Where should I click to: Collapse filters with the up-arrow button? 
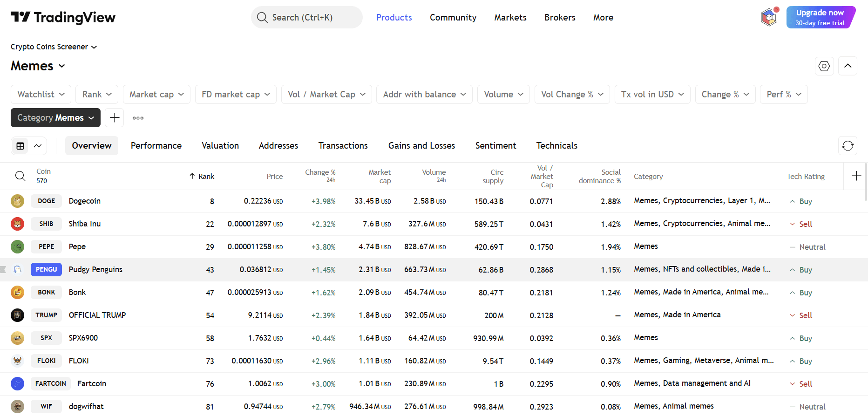848,66
